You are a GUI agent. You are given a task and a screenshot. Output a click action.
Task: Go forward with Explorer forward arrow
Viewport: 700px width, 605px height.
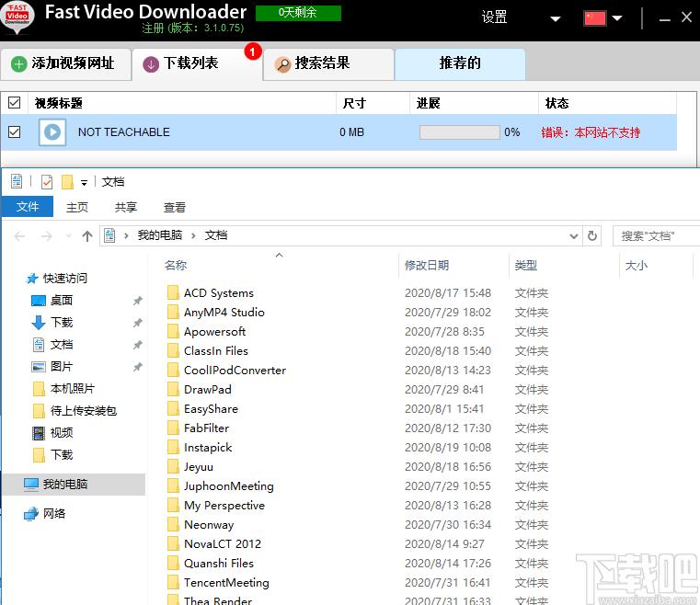(x=46, y=236)
